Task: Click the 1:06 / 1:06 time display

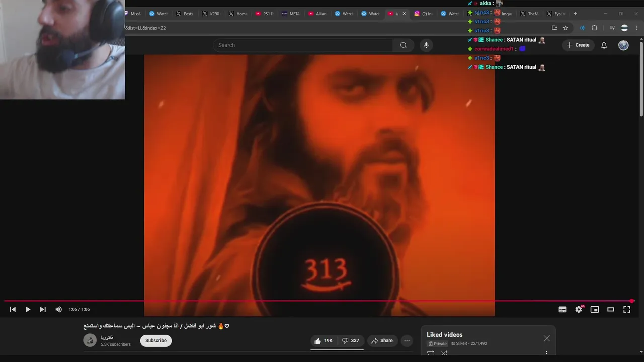Action: coord(79,310)
